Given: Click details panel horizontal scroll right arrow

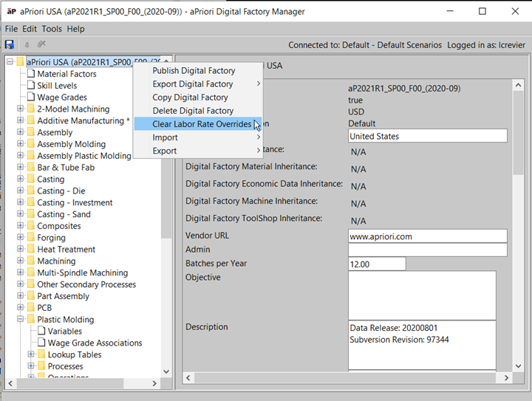Looking at the screenshot, I should [506, 377].
